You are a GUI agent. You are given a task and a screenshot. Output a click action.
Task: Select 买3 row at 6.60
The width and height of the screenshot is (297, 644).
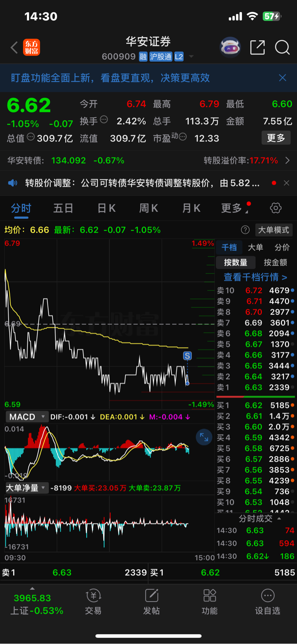255,427
